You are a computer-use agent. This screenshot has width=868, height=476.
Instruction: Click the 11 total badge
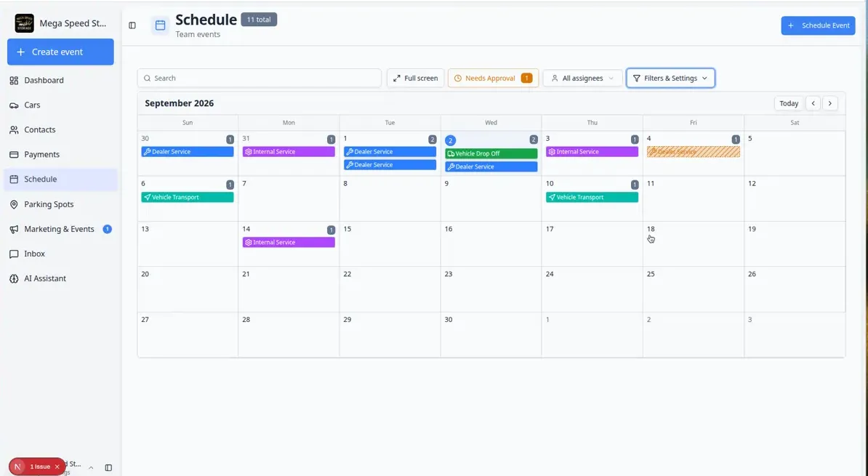(259, 20)
